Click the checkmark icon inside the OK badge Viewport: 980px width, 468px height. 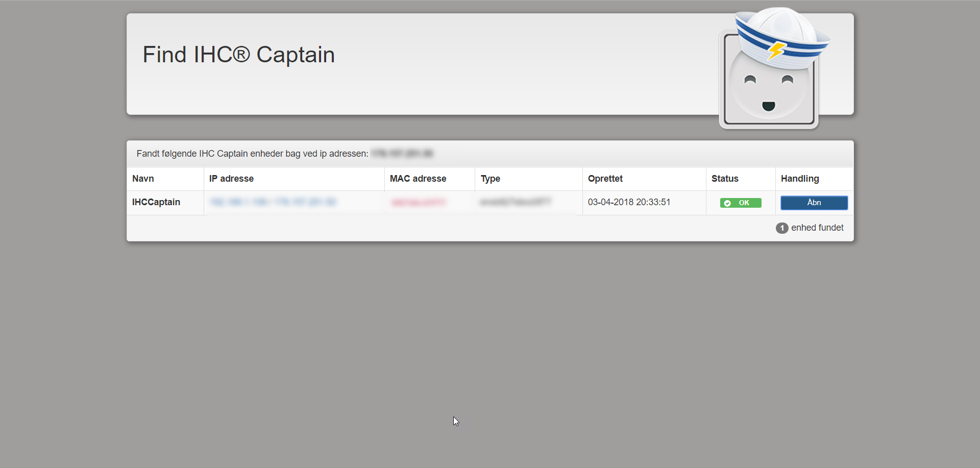tap(727, 203)
